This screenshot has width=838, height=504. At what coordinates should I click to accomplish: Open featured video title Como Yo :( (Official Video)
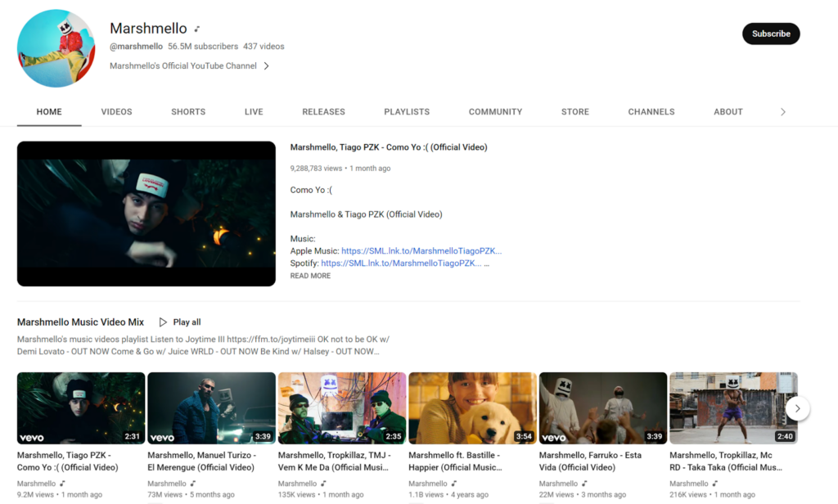click(389, 147)
